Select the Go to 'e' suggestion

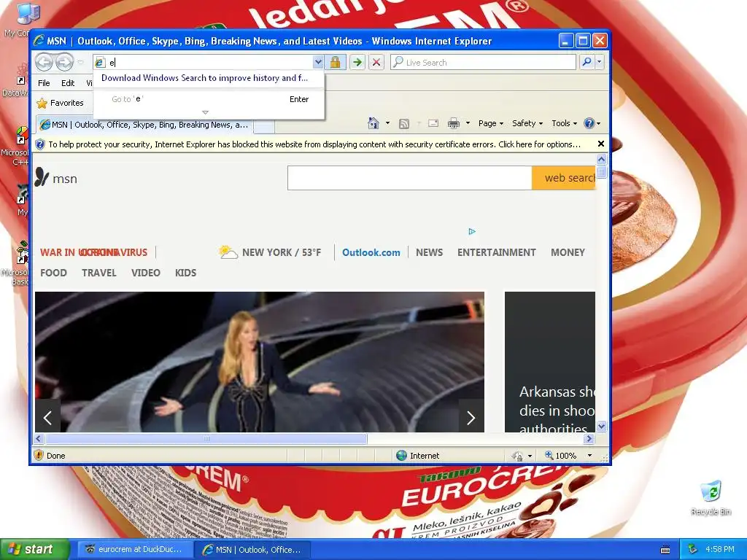tap(209, 99)
